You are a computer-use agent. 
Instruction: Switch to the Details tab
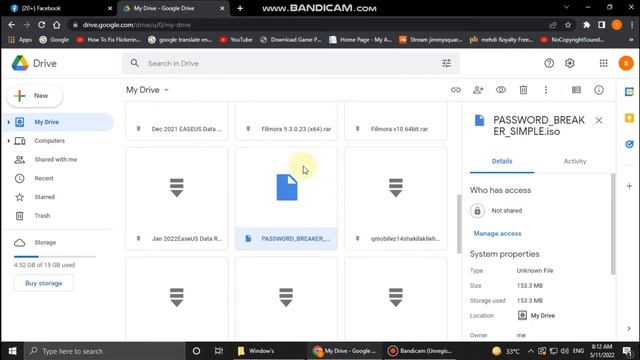pos(502,161)
